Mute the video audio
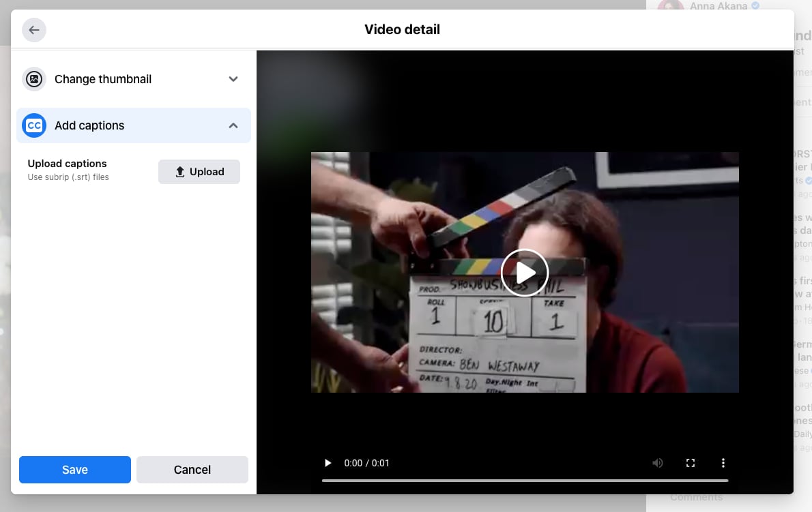The width and height of the screenshot is (812, 512). point(658,463)
